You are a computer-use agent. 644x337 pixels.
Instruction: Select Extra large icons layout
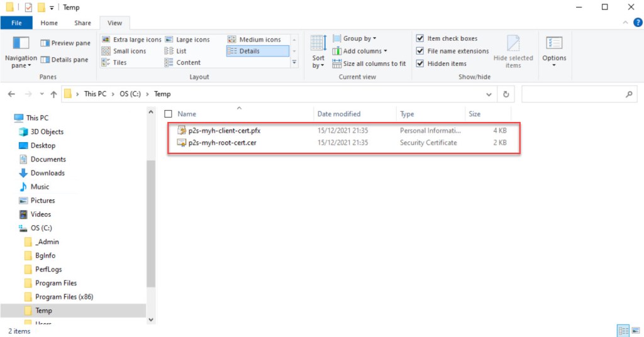click(131, 40)
